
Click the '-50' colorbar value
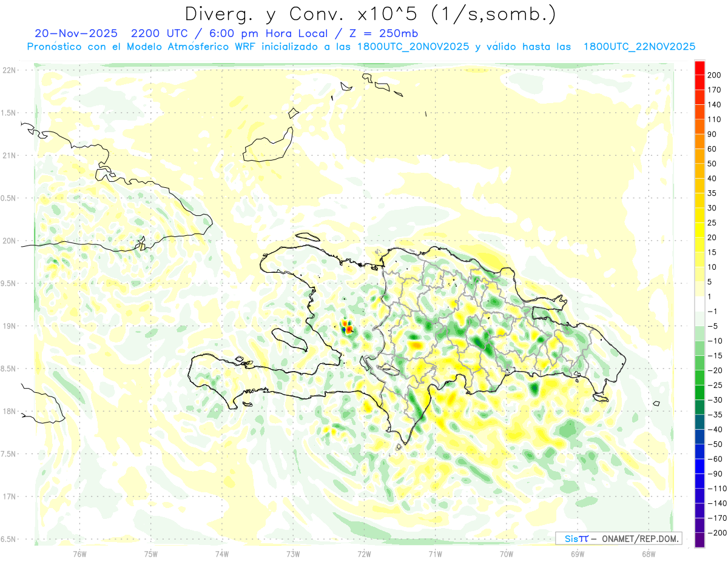[715, 444]
